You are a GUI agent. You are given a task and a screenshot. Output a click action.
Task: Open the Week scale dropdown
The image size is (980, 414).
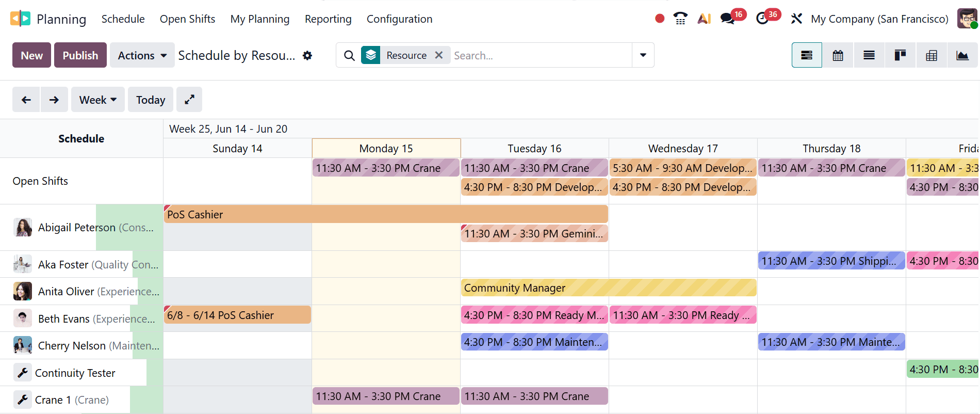[98, 100]
